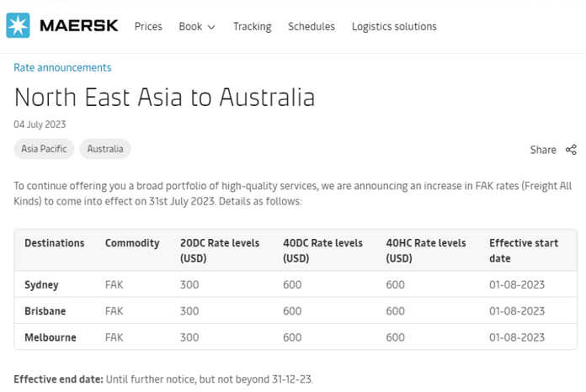Open Schedules in navigation bar
Viewport: 586px width, 392px height.
pos(312,27)
